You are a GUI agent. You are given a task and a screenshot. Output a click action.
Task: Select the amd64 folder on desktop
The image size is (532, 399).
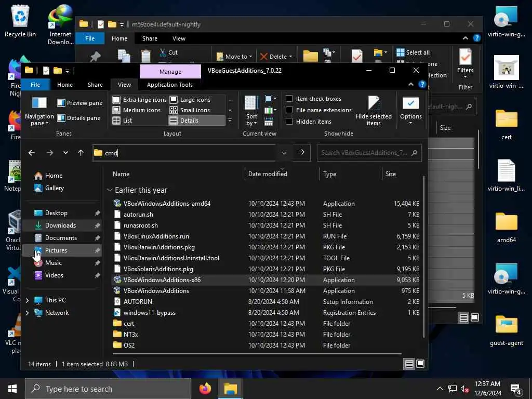pyautogui.click(x=506, y=228)
